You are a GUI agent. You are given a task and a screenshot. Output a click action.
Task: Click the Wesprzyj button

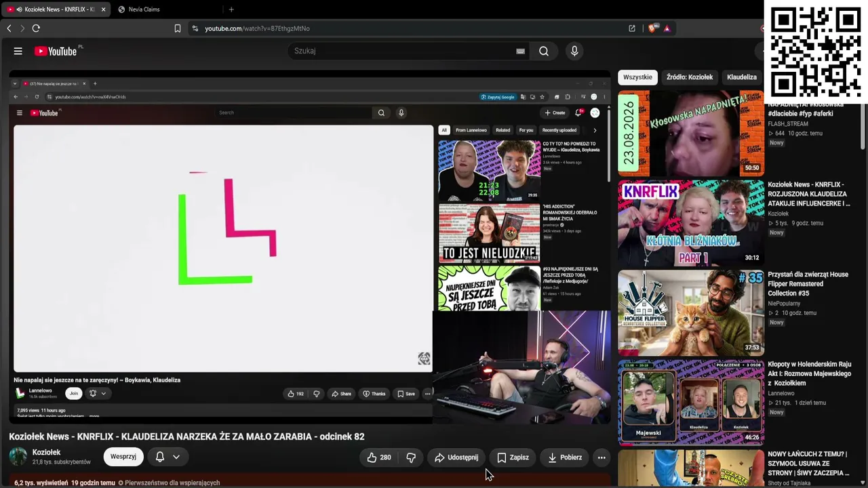(x=123, y=457)
